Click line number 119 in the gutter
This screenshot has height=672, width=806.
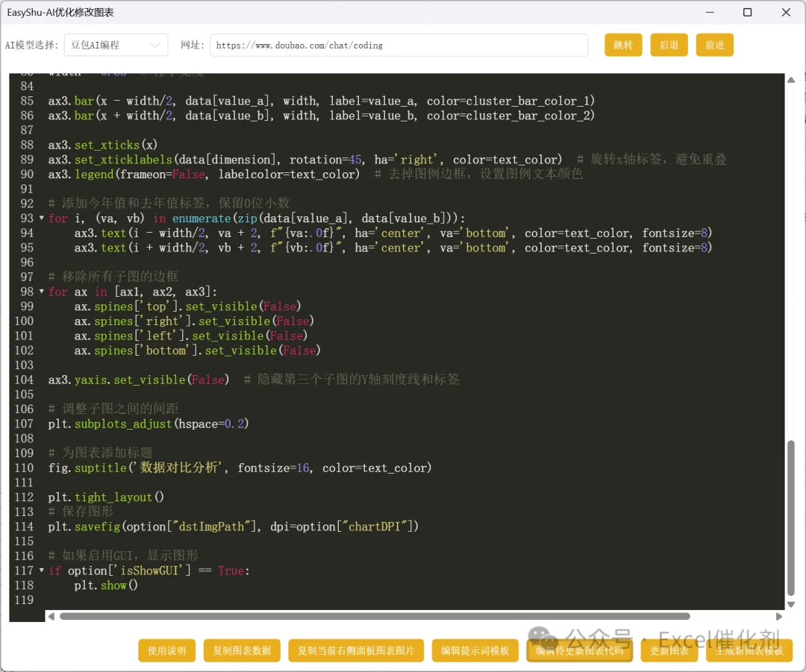point(24,600)
